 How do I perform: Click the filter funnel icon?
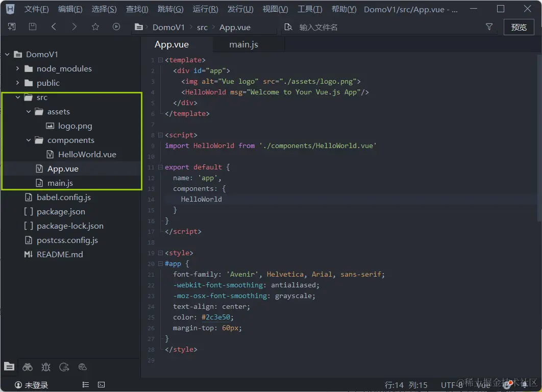click(489, 27)
